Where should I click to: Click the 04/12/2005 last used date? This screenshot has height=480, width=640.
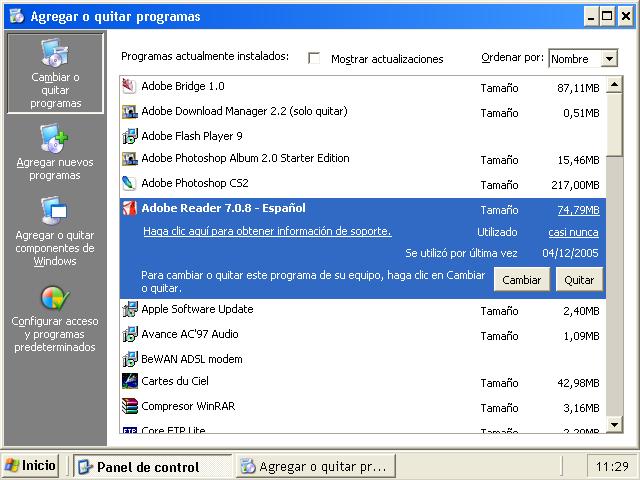(x=570, y=253)
